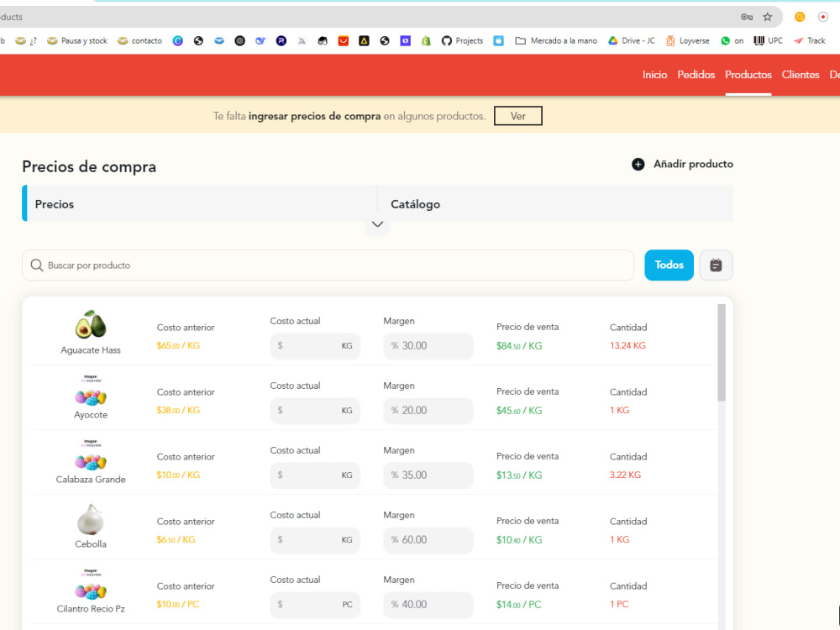The height and width of the screenshot is (630, 840).
Task: Click Margen 60.00 field for Cebolla
Action: [428, 540]
